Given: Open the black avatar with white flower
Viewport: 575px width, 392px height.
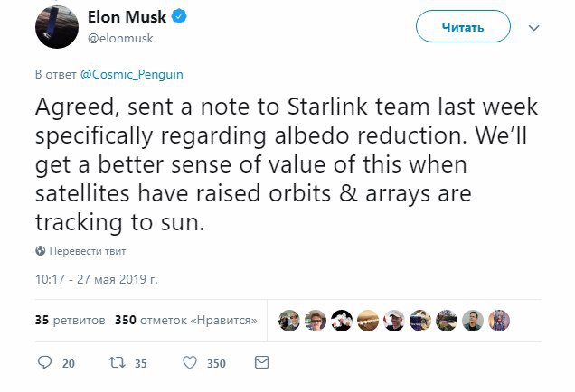Looking at the screenshot, I should (x=342, y=320).
